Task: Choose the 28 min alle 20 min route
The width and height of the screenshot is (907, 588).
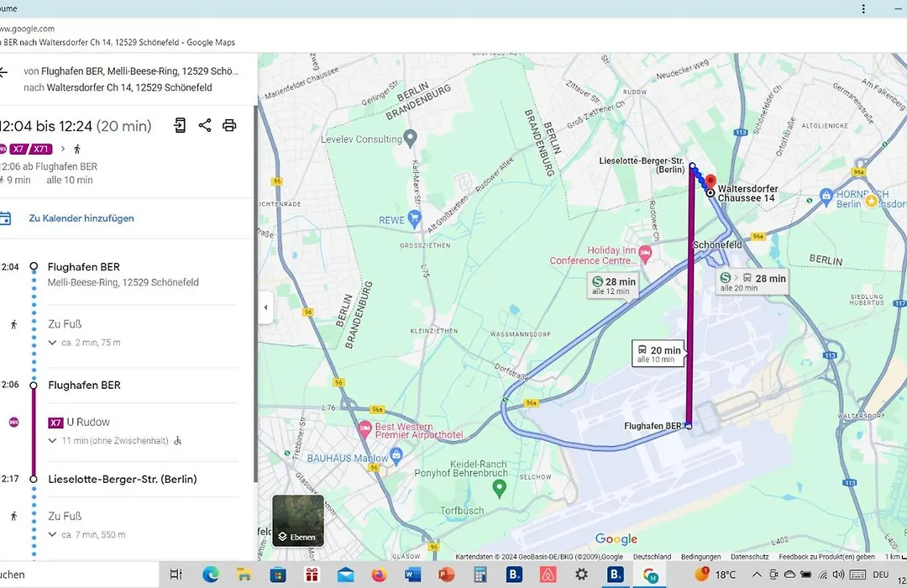Action: pos(752,282)
